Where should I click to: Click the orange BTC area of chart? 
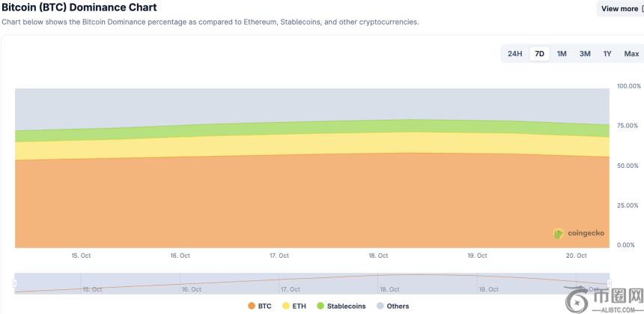pos(300,202)
